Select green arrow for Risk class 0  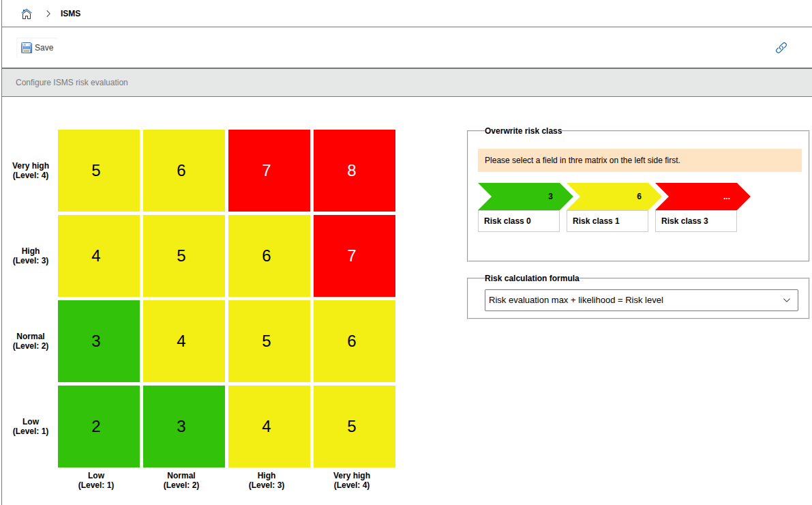coord(522,197)
